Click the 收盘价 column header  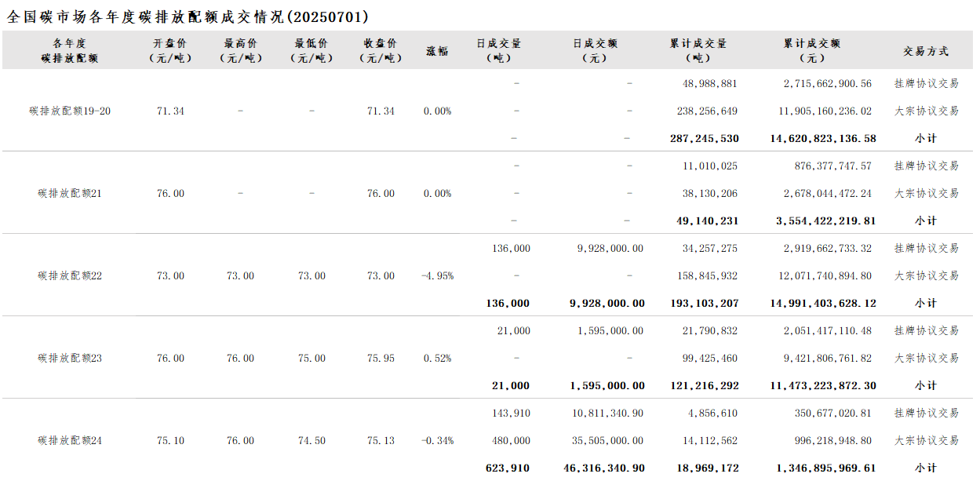click(381, 50)
